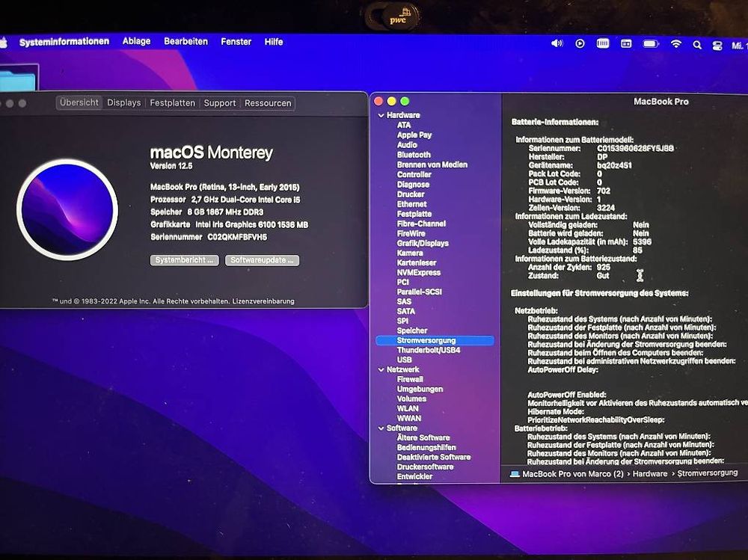
Task: Select USB in the sidebar
Action: point(404,360)
